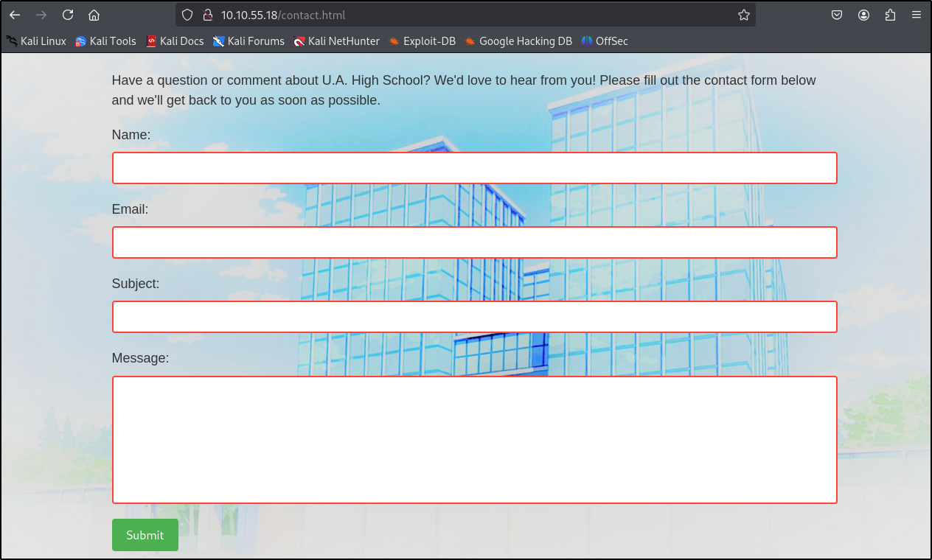Open the Kali Docs bookmark
Viewport: 932px width, 560px height.
(175, 41)
